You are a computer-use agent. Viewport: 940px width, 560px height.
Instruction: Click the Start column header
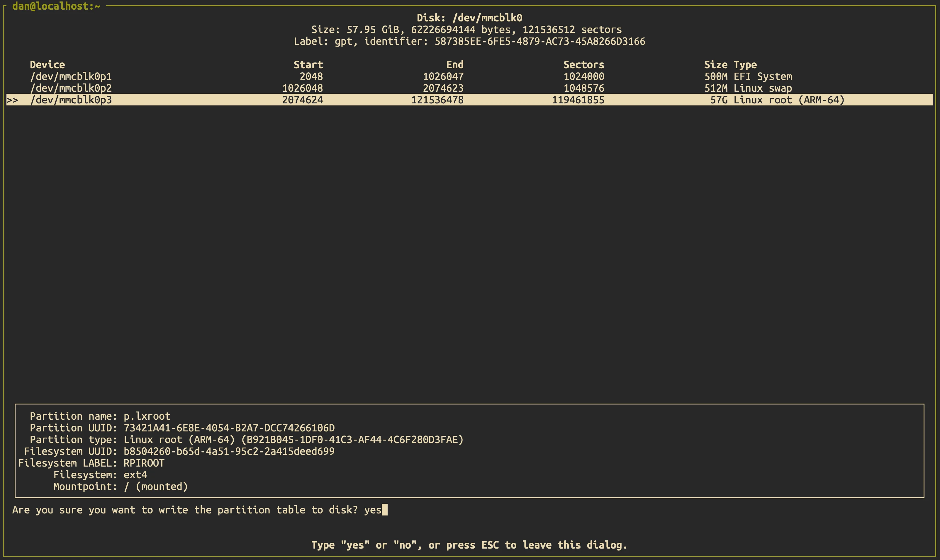pyautogui.click(x=308, y=65)
